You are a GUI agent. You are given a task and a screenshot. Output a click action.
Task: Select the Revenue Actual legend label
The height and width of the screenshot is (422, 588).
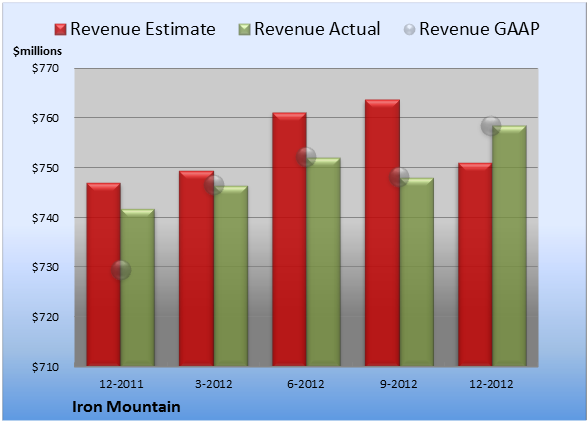(x=317, y=29)
